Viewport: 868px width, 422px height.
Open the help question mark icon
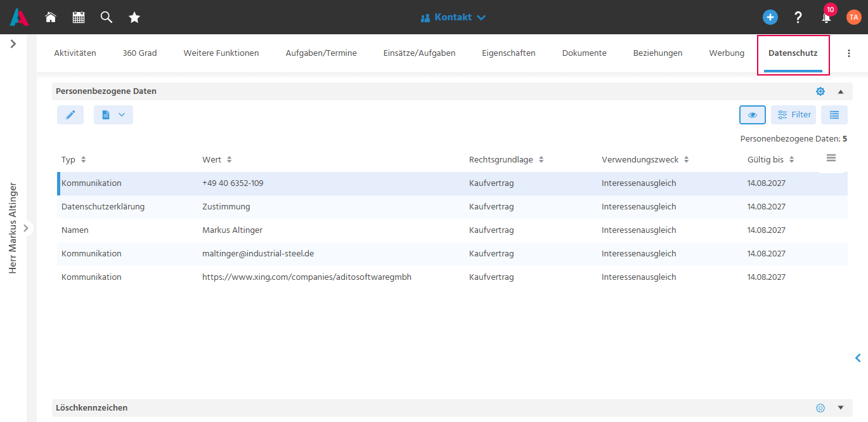(x=798, y=17)
